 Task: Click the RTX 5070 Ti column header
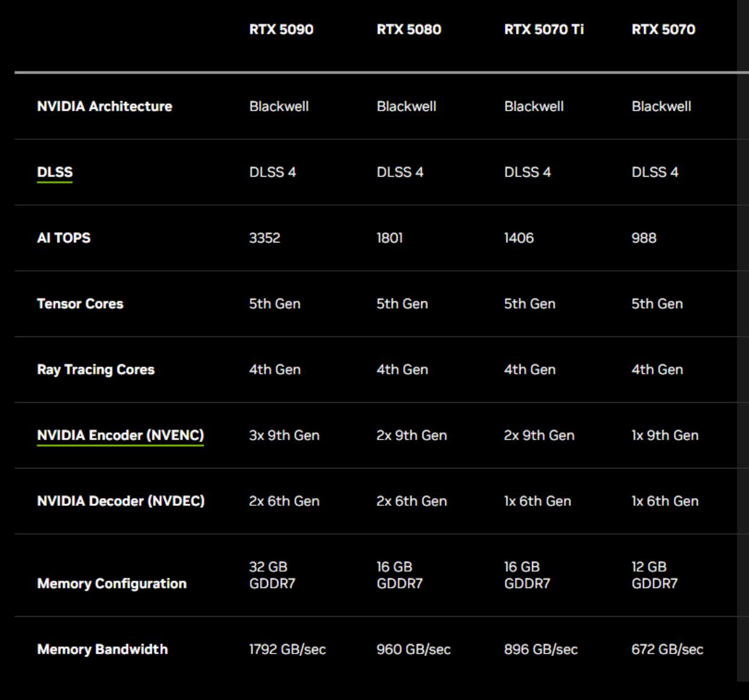click(x=544, y=30)
